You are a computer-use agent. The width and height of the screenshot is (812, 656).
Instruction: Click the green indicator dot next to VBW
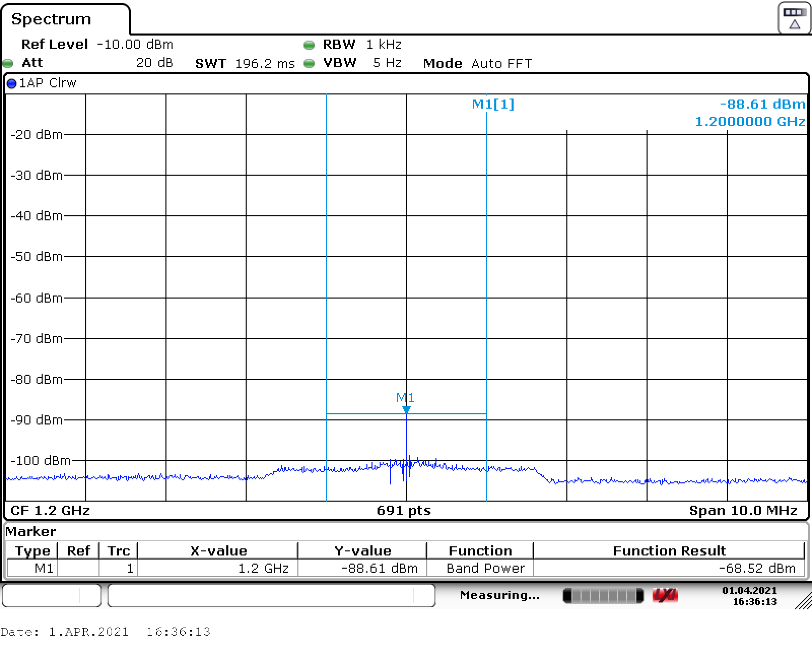pos(309,63)
